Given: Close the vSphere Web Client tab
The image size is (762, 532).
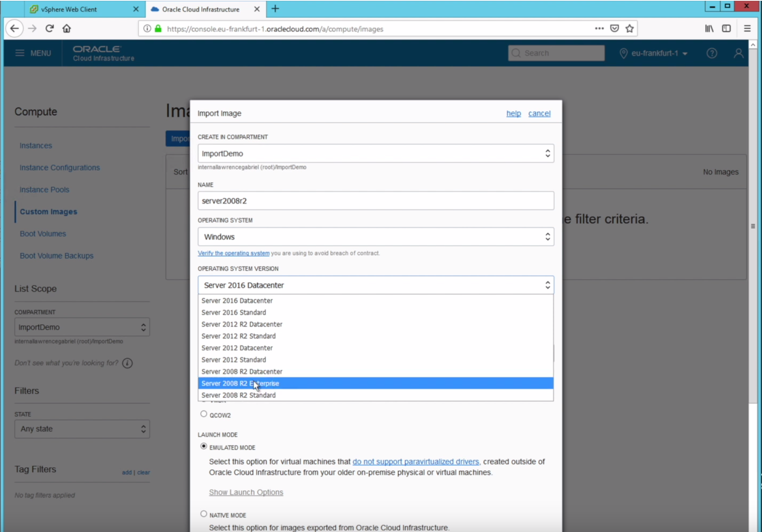Looking at the screenshot, I should point(136,9).
